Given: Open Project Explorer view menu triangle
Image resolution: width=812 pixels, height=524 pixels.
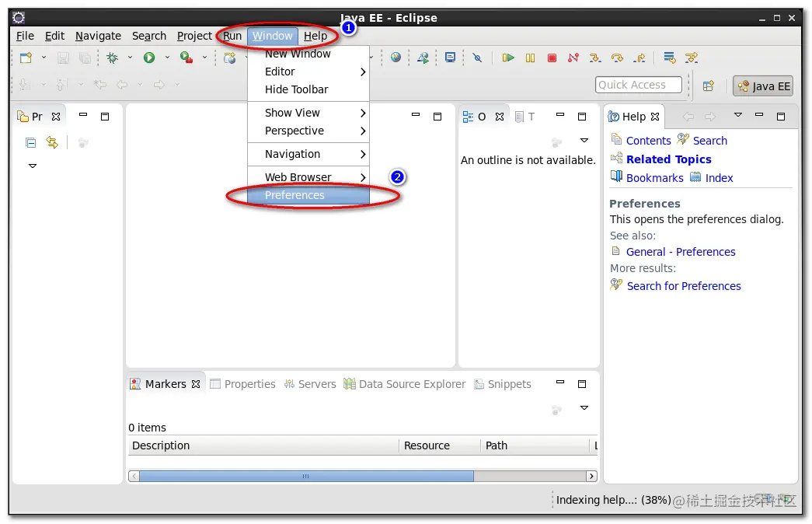Looking at the screenshot, I should pyautogui.click(x=33, y=166).
